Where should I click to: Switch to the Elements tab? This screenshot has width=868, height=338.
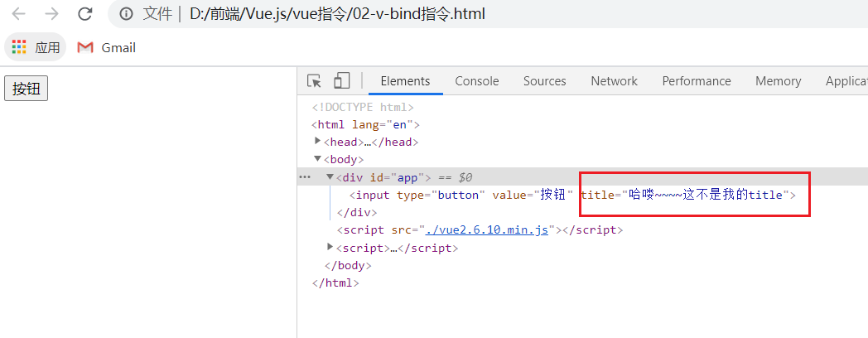[x=405, y=81]
